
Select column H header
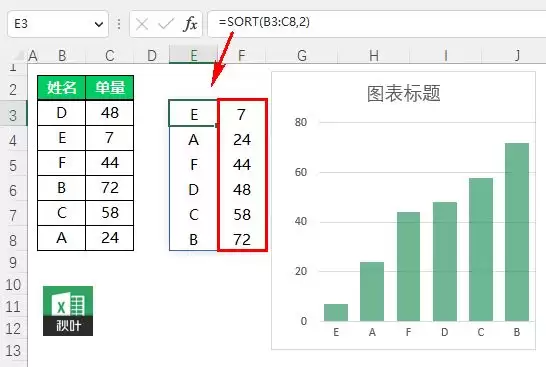point(374,55)
